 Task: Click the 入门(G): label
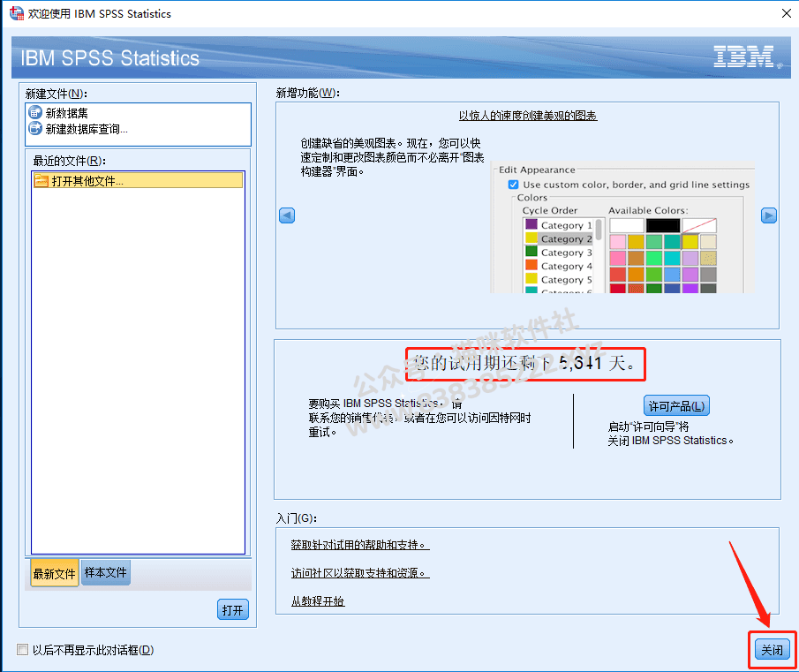pyautogui.click(x=296, y=518)
